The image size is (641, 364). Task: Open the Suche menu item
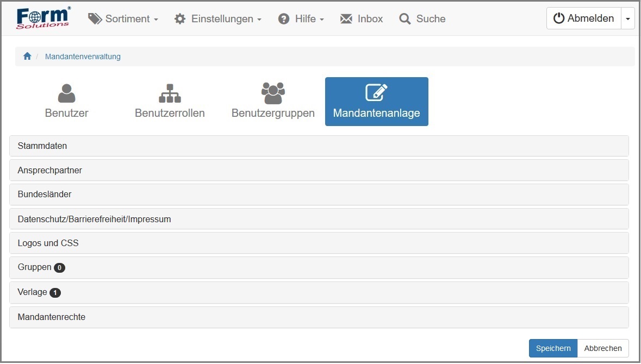422,19
